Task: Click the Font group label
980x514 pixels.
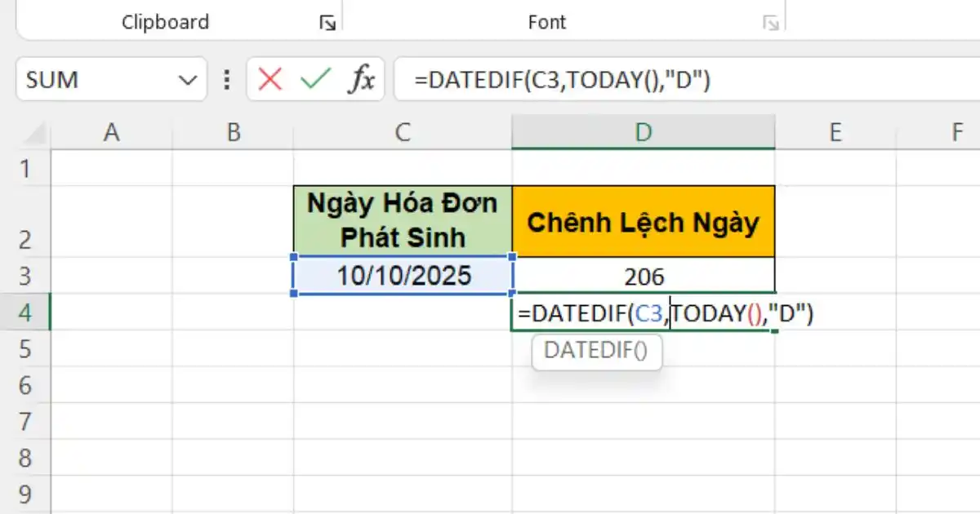Action: (x=546, y=22)
